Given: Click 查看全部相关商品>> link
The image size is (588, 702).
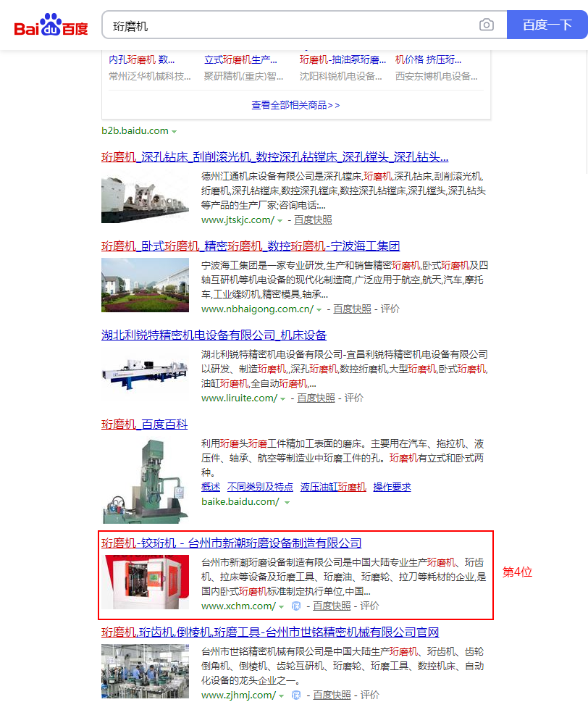Looking at the screenshot, I should (x=295, y=105).
